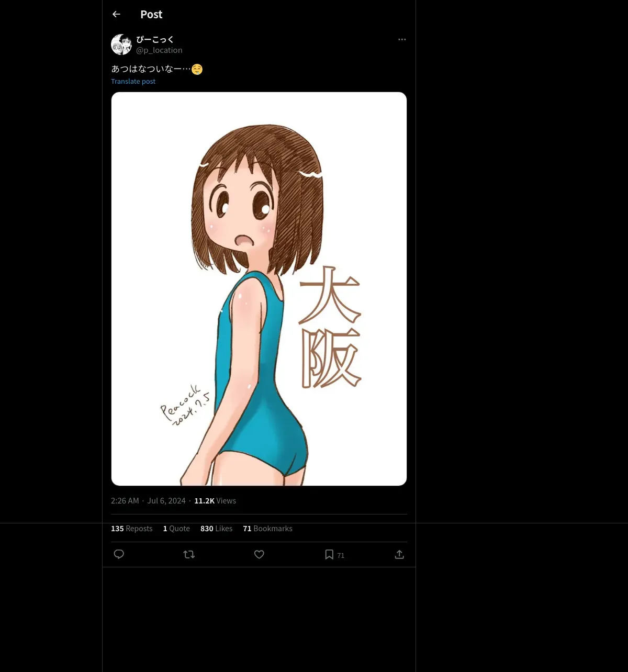Viewport: 628px width, 672px height.
Task: Click the ぴーこっく display name
Action: (155, 40)
